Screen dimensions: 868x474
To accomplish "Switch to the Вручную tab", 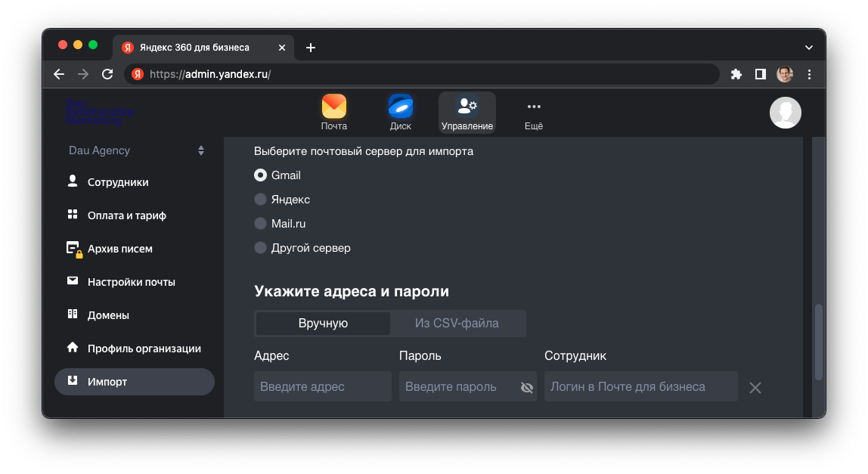I will tap(323, 324).
